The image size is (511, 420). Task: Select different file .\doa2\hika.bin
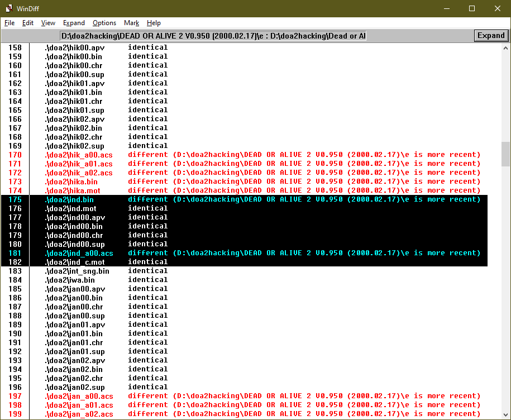(x=244, y=182)
